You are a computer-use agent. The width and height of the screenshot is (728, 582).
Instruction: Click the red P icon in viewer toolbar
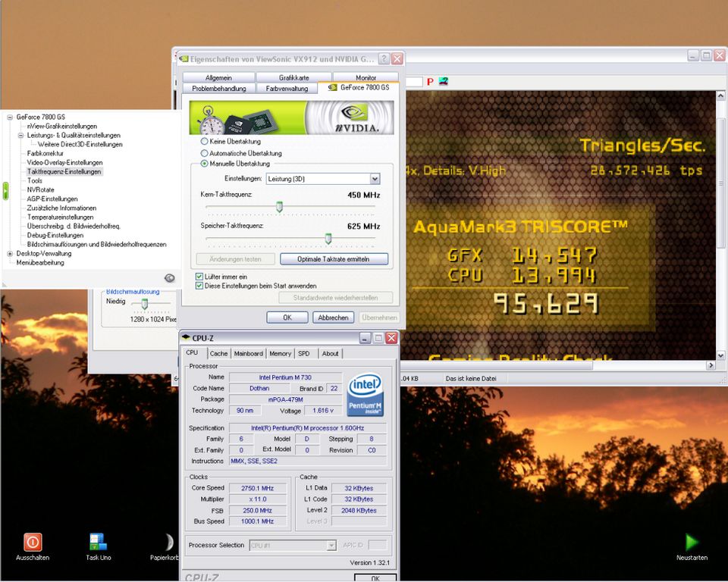pos(430,82)
